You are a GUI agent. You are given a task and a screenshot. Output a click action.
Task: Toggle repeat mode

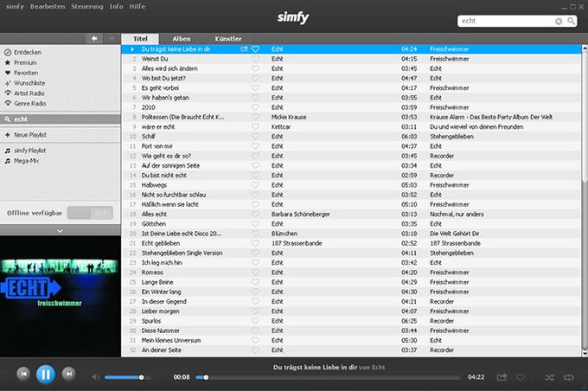coord(568,377)
